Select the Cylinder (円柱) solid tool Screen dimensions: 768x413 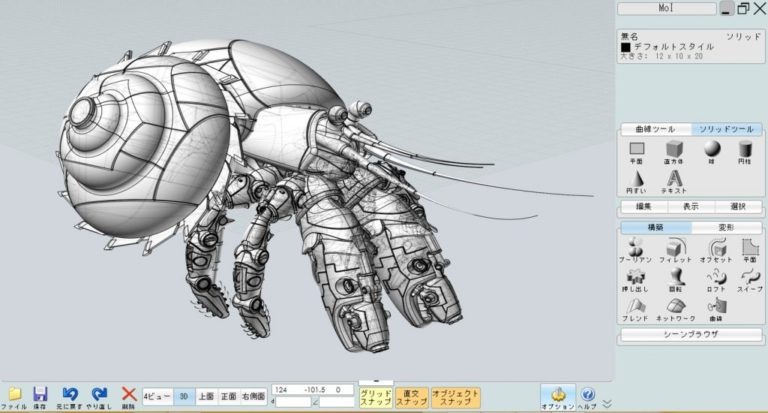coord(745,153)
